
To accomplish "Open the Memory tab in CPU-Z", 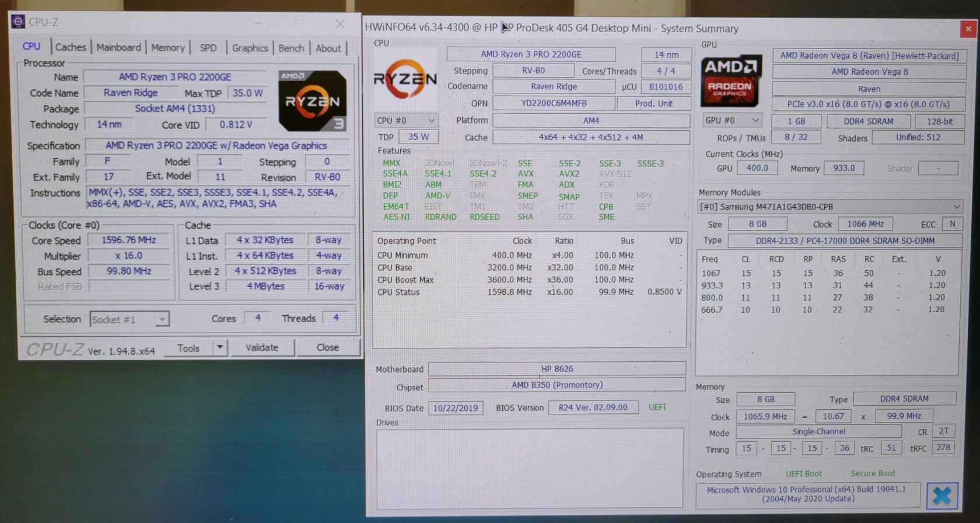I will pyautogui.click(x=168, y=48).
